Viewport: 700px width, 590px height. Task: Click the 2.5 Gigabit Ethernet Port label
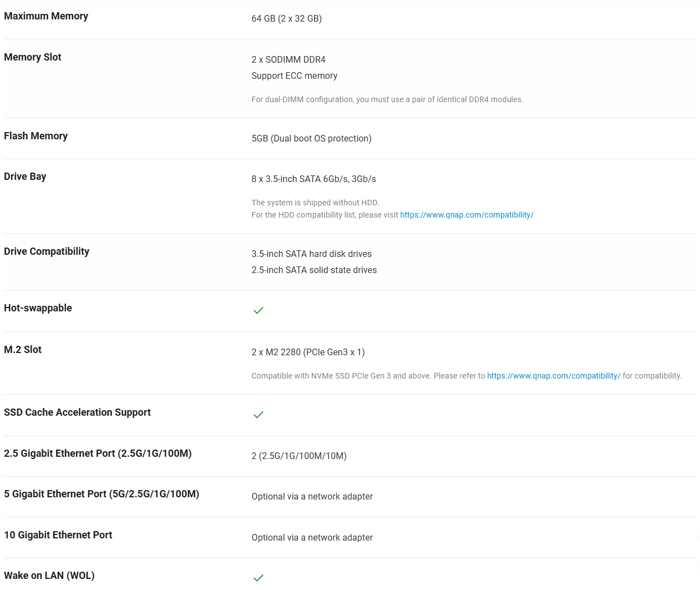[98, 453]
